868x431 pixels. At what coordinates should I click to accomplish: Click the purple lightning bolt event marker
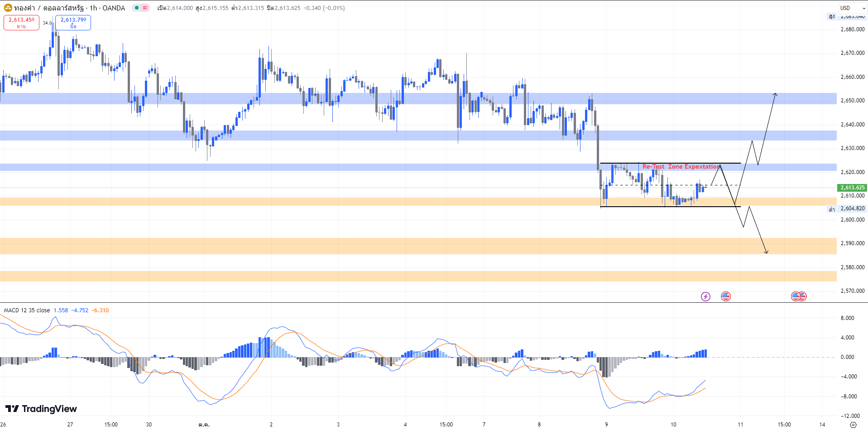pos(705,296)
